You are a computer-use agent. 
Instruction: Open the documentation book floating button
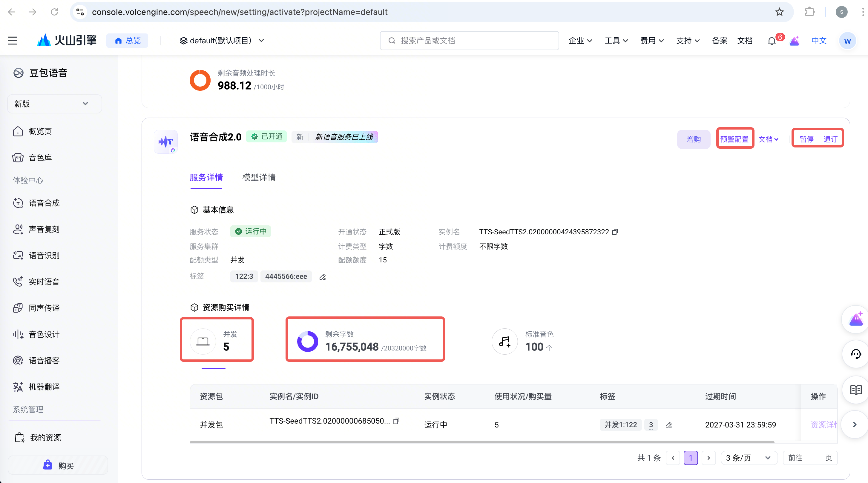point(856,390)
